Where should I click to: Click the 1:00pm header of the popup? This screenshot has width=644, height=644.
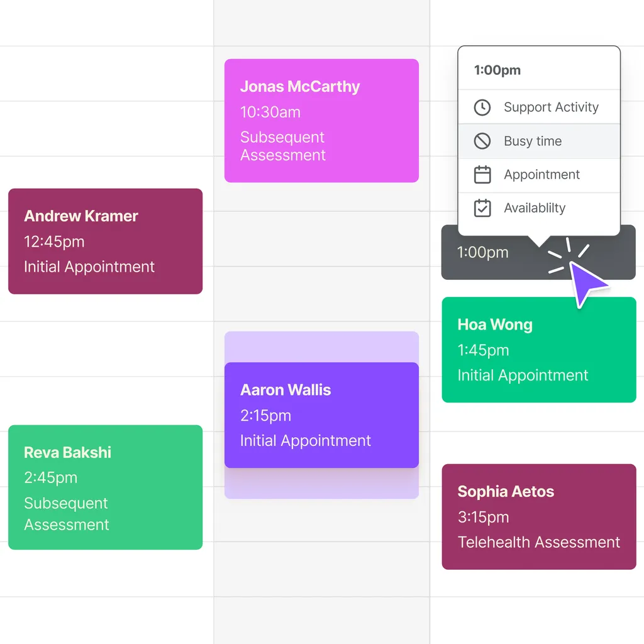497,70
